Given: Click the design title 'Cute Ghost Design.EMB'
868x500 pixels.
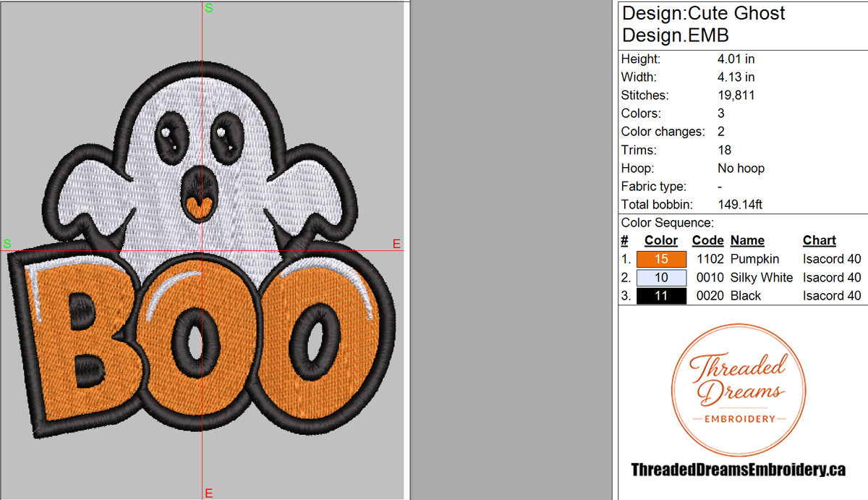Looking at the screenshot, I should (x=703, y=24).
